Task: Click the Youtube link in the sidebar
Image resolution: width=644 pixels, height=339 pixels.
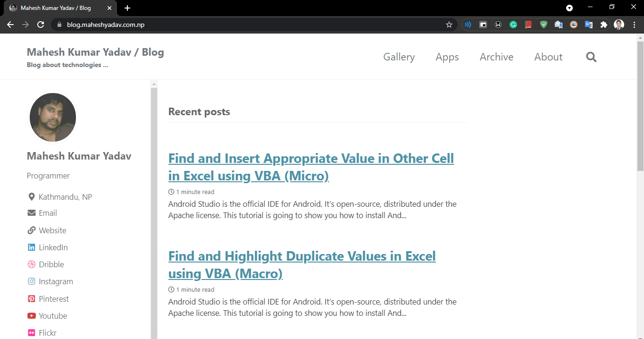Action: pos(53,316)
